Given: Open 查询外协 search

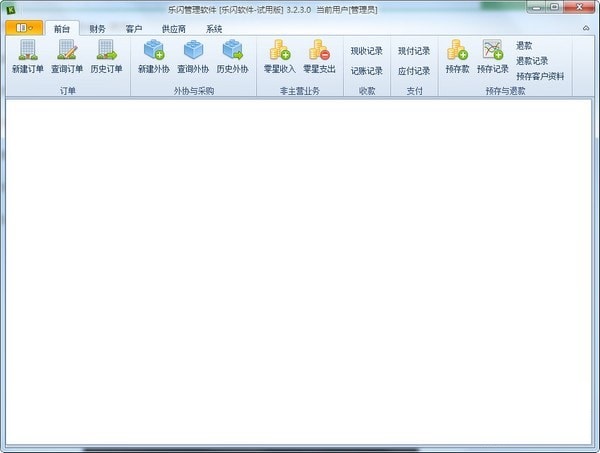Looking at the screenshot, I should [193, 51].
